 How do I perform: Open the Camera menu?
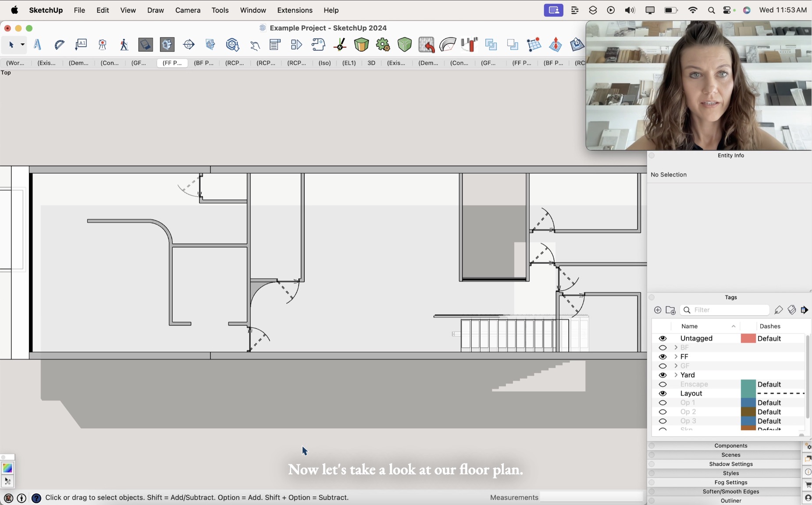pyautogui.click(x=188, y=10)
